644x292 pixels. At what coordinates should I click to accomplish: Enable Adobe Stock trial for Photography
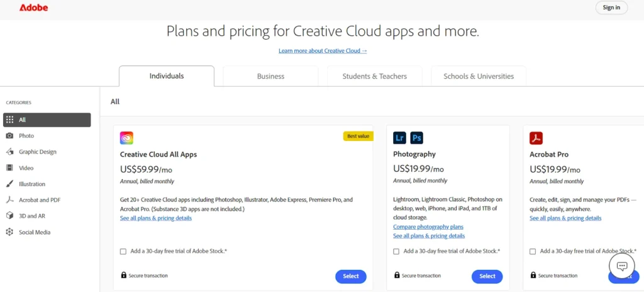(396, 251)
